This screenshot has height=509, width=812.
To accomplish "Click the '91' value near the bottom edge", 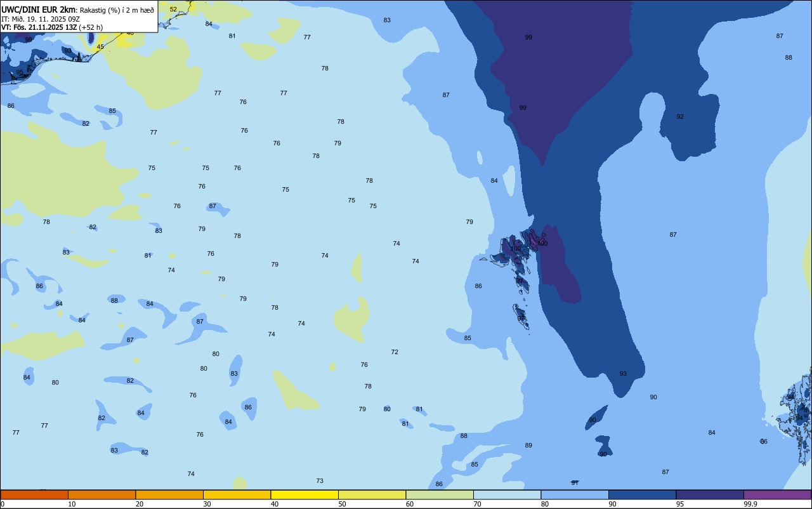I will [x=575, y=483].
